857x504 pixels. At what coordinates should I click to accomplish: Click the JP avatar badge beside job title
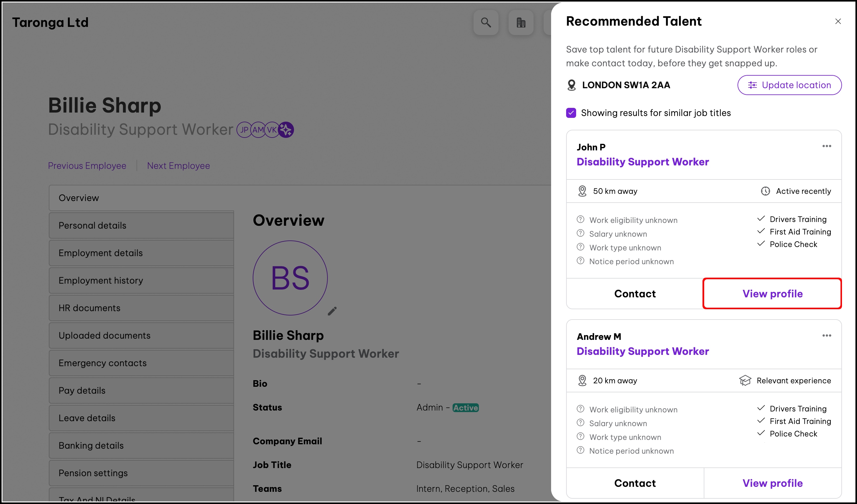pos(244,130)
